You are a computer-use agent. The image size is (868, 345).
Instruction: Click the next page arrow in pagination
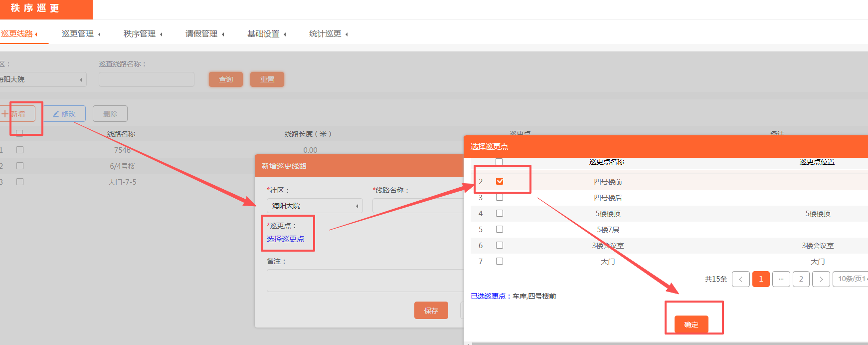[x=821, y=279]
